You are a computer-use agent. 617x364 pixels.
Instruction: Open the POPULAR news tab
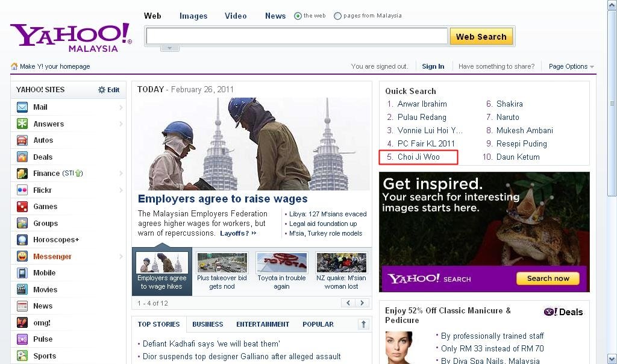(318, 324)
